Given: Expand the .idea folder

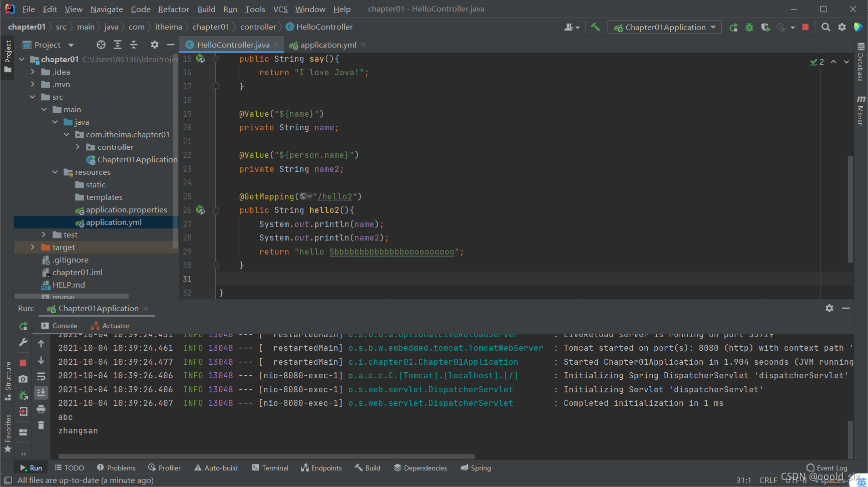Looking at the screenshot, I should click(x=33, y=72).
